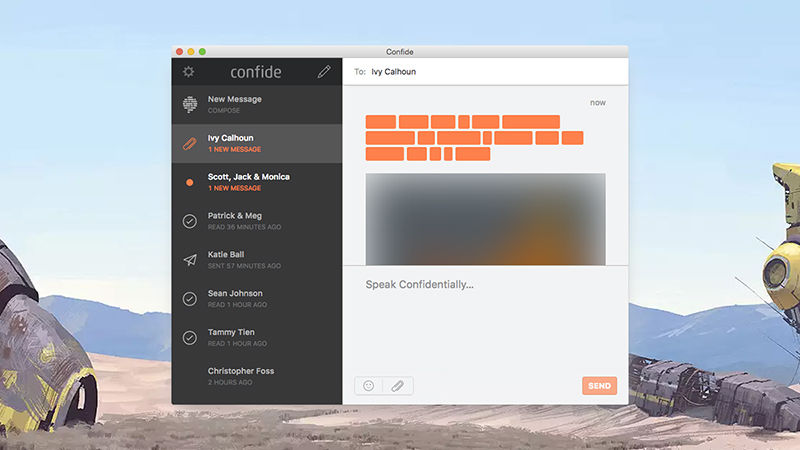Open the emoji picker smiley icon
800x450 pixels.
[x=368, y=386]
